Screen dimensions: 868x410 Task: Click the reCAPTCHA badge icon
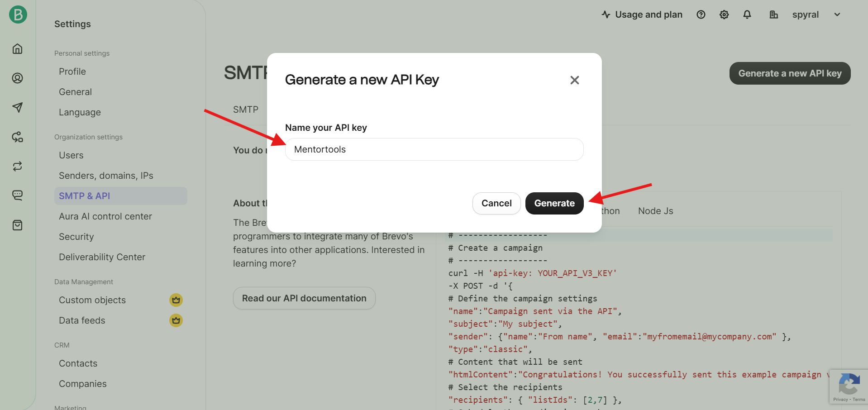tap(849, 384)
